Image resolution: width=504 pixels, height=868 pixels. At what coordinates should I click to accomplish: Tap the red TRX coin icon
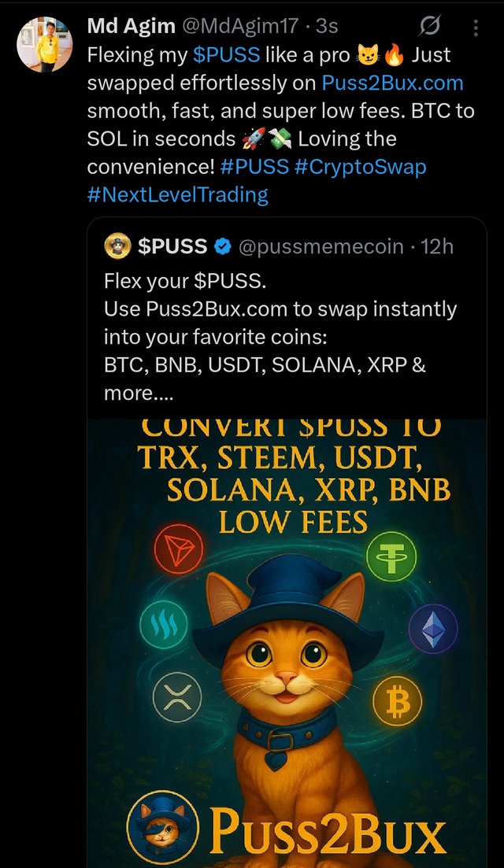pyautogui.click(x=178, y=549)
